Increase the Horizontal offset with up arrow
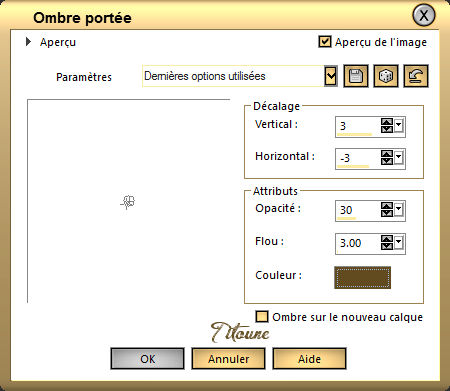The height and width of the screenshot is (391, 450). pyautogui.click(x=387, y=154)
